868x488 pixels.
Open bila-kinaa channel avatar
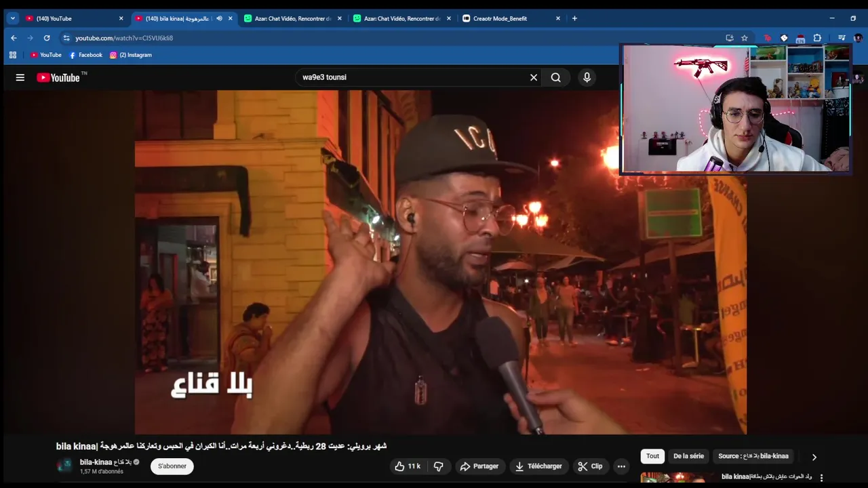click(65, 466)
